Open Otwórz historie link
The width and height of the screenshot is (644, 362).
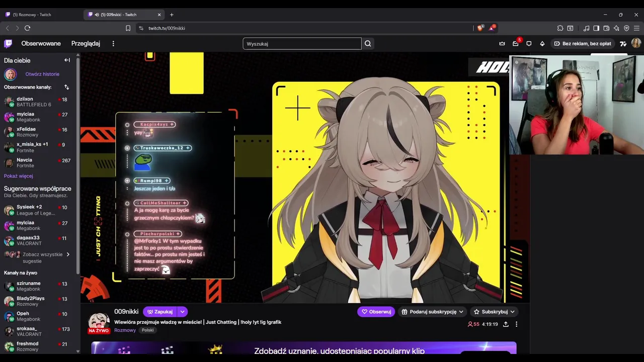(42, 74)
